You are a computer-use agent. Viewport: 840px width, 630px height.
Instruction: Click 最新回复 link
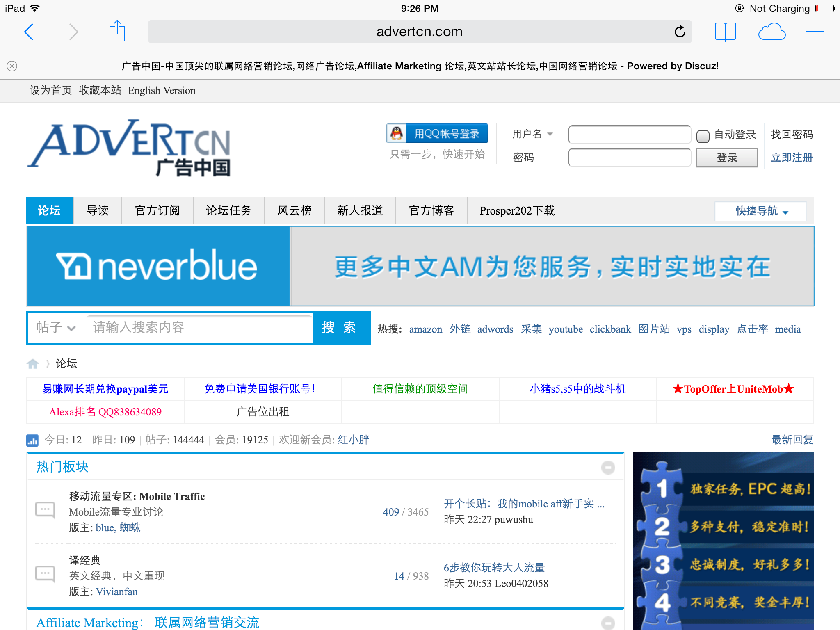pos(792,440)
